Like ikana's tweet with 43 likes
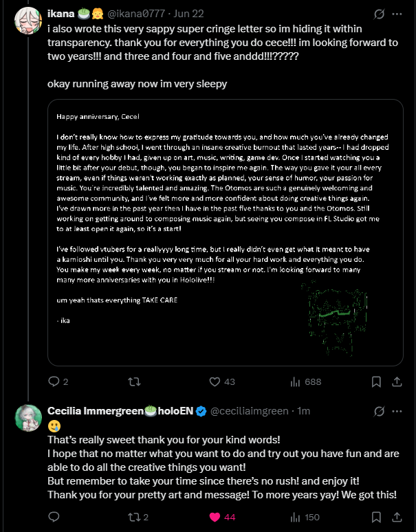Image resolution: width=416 pixels, height=532 pixels. tap(215, 382)
